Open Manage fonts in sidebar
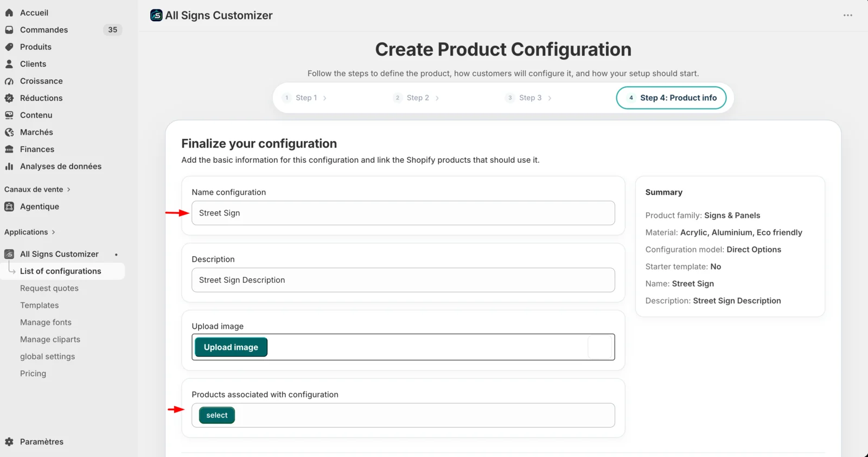Screen dimensions: 868x457 click(46, 322)
